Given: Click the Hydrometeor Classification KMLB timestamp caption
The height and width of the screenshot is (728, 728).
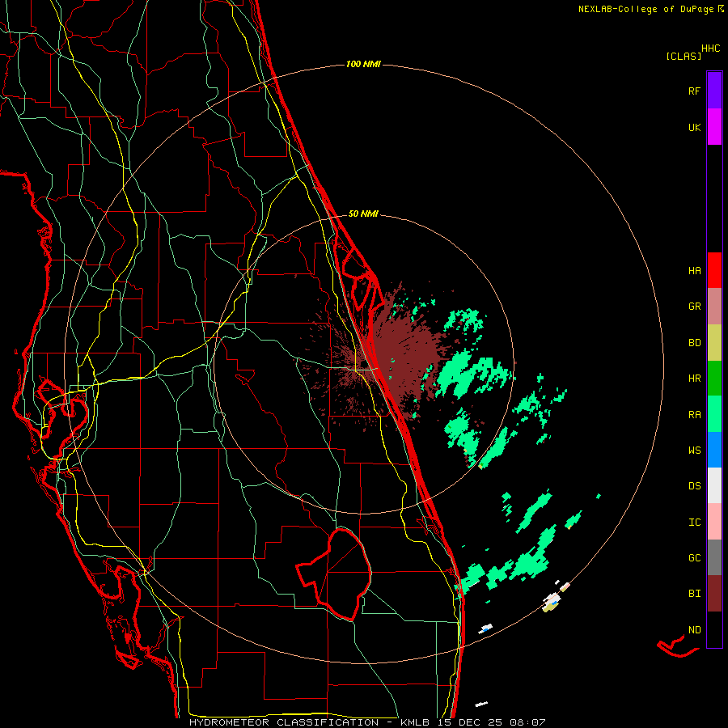Looking at the screenshot, I should 367,722.
